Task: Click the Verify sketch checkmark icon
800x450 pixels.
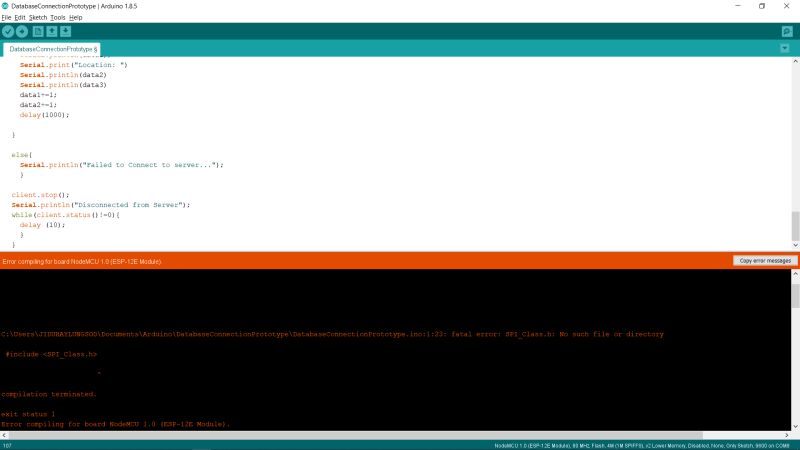Action: pyautogui.click(x=8, y=32)
